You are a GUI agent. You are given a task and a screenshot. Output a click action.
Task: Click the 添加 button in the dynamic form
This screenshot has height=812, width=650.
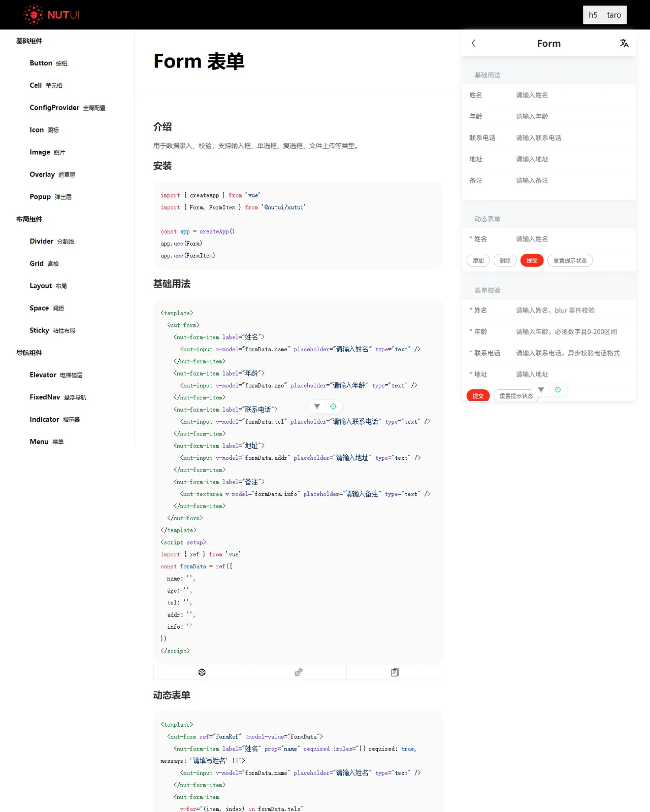click(x=478, y=261)
